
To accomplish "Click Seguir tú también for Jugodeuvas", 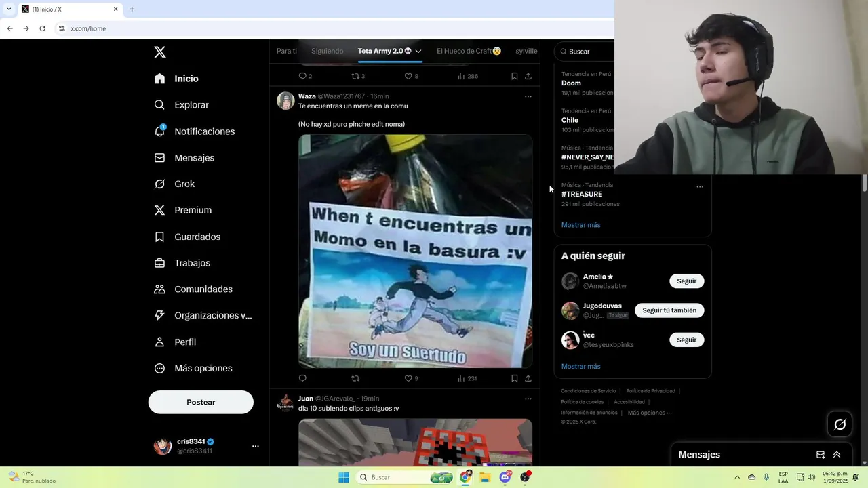I will coord(669,310).
